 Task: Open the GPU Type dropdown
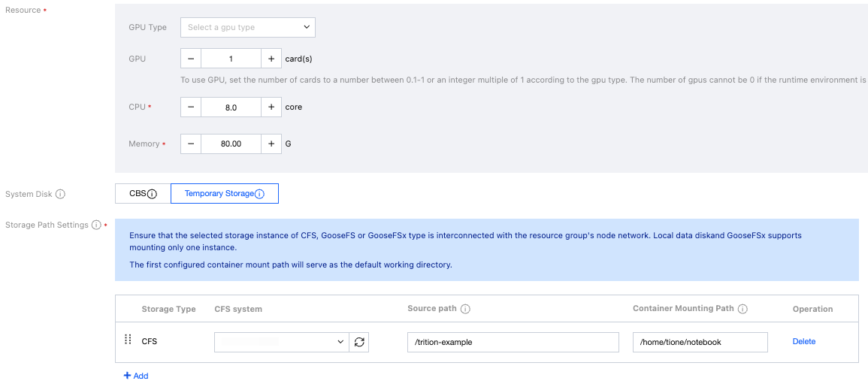tap(247, 28)
